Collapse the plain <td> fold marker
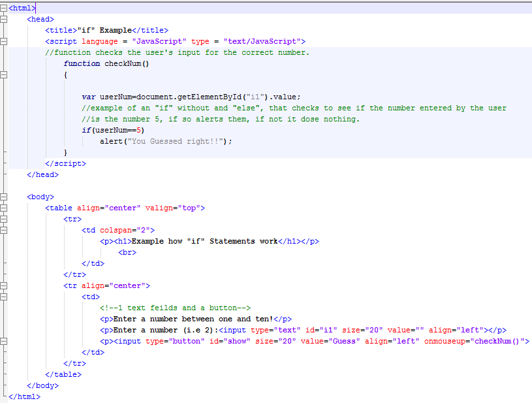Viewport: 532px width, 403px height. [3, 297]
